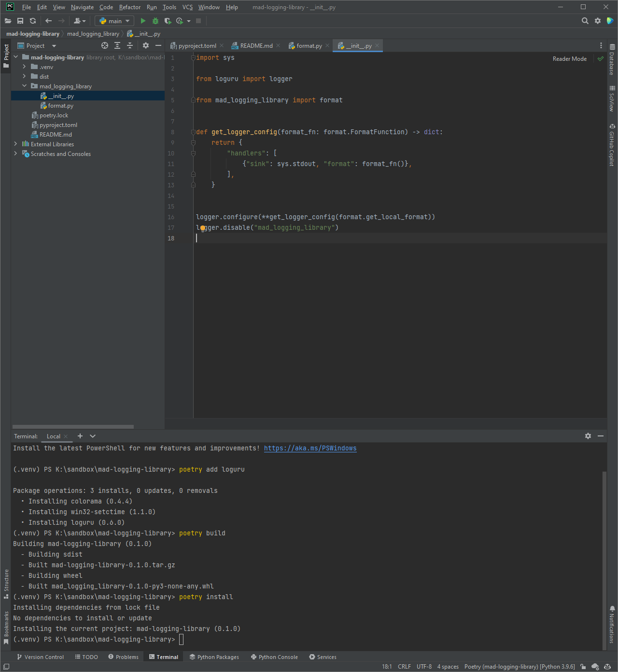The width and height of the screenshot is (618, 672).
Task: Collapse the mad_logging_library folder
Action: click(x=24, y=86)
